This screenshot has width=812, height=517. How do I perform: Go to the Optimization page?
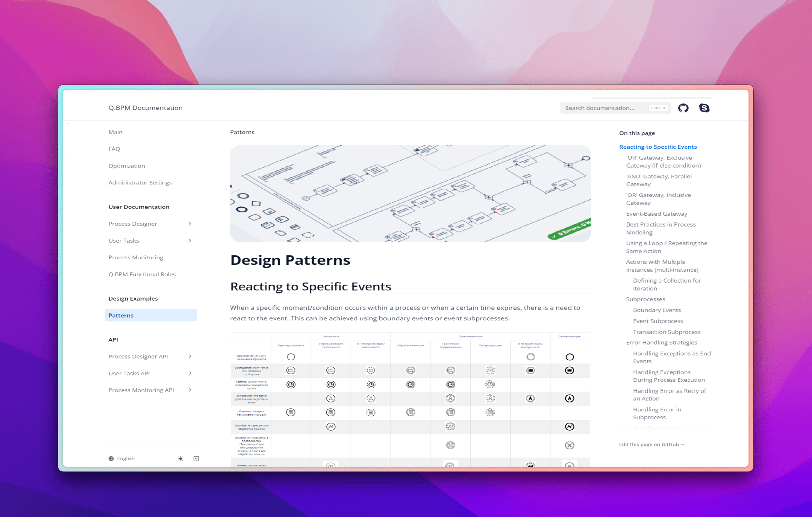pos(127,166)
